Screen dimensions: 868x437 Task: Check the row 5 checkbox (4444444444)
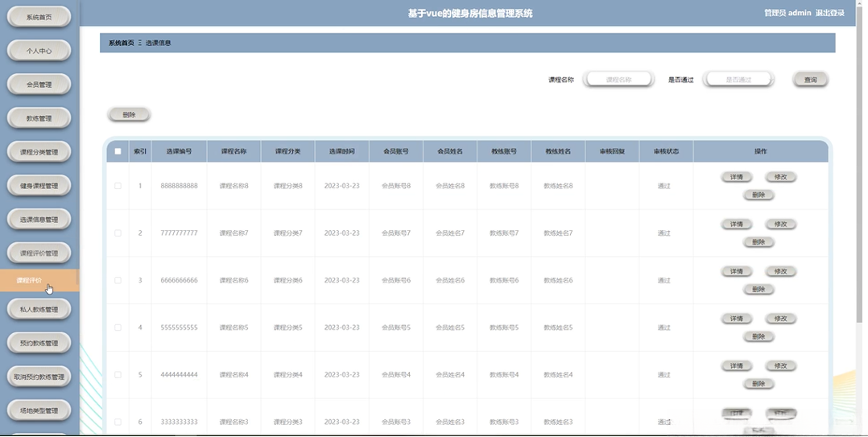[x=118, y=374]
